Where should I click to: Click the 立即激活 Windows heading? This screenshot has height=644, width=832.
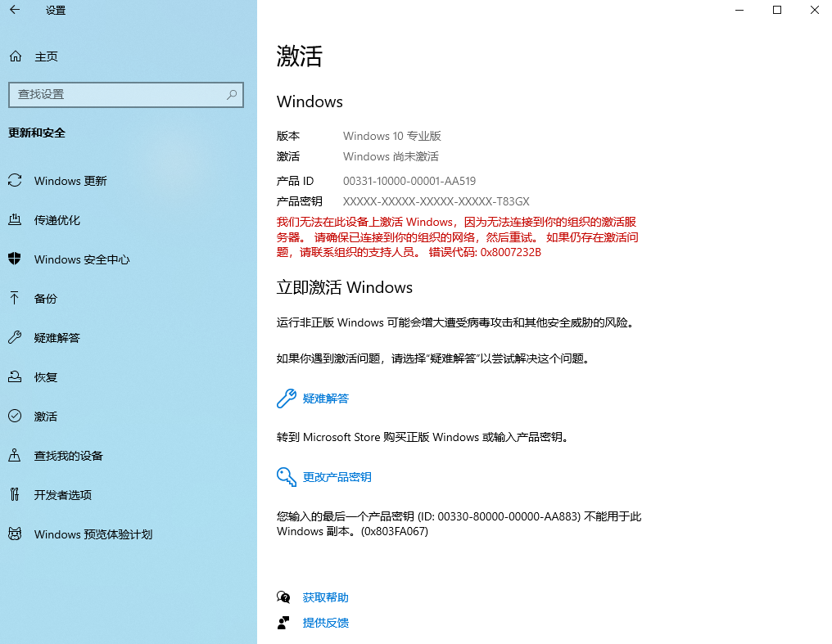(345, 287)
